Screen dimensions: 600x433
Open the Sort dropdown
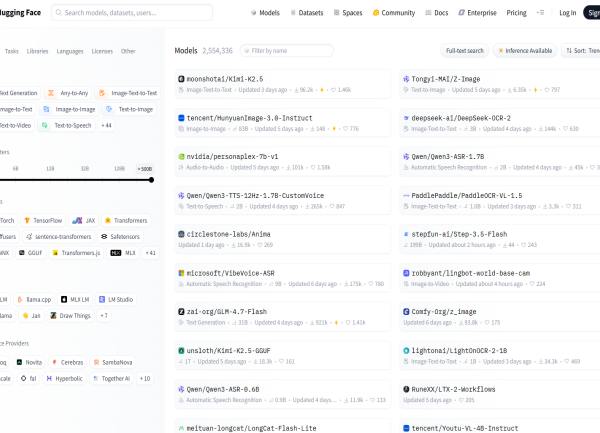click(x=581, y=50)
